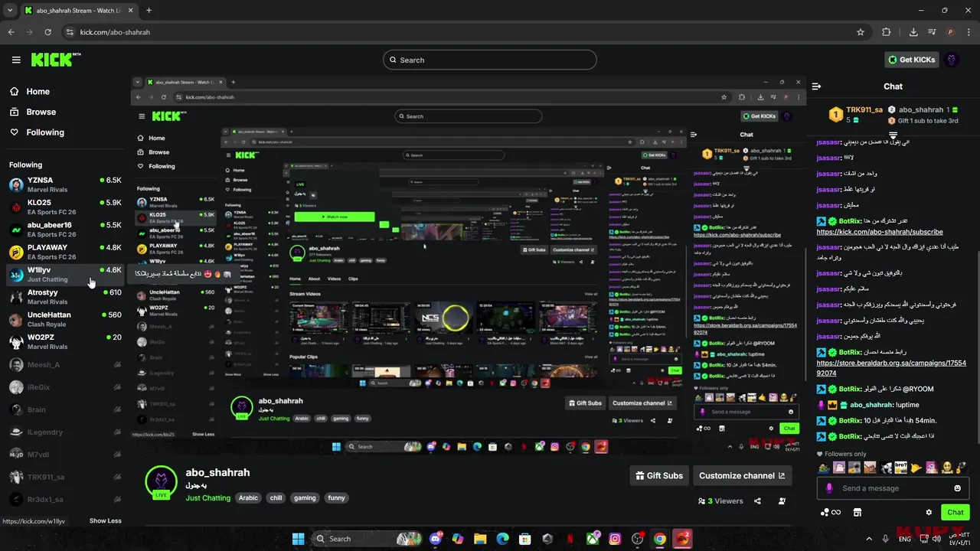Screen dimensions: 980x551
Task: Click the Customize channel button
Action: click(x=742, y=475)
